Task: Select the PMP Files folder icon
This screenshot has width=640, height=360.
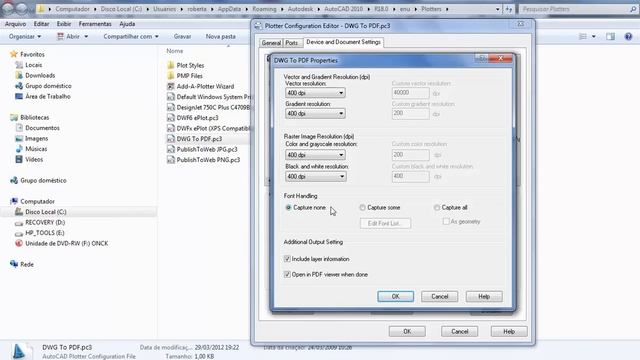Action: pos(171,76)
